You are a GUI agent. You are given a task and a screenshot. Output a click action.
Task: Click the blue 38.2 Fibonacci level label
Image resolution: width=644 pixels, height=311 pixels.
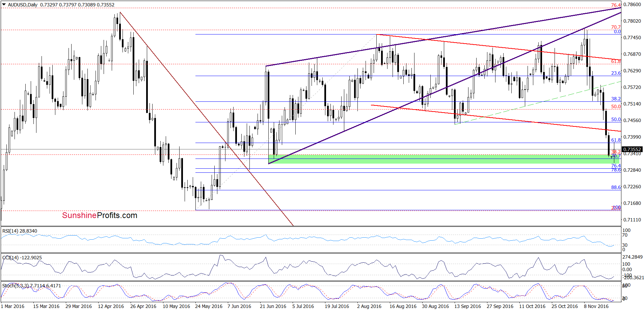[616, 99]
